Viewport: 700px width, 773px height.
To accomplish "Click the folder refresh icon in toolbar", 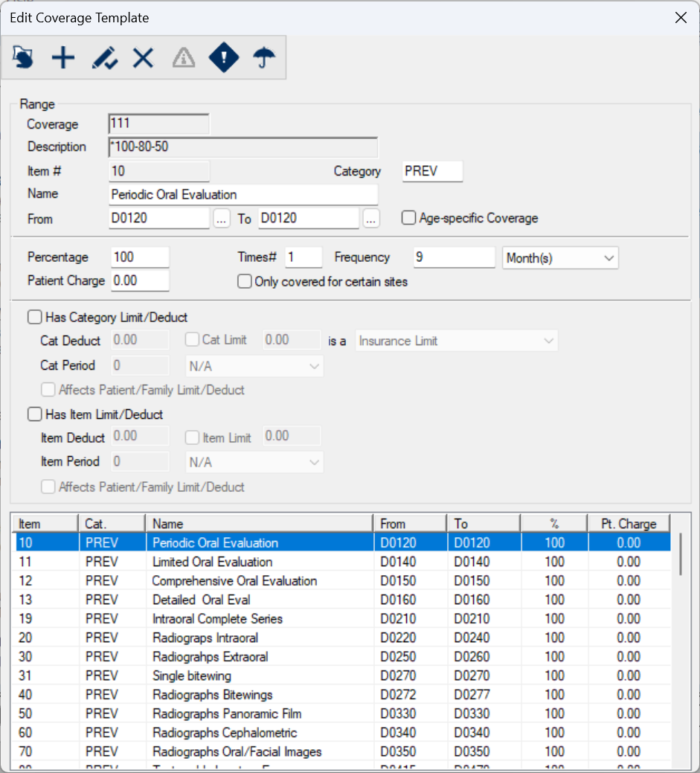I will pyautogui.click(x=23, y=57).
